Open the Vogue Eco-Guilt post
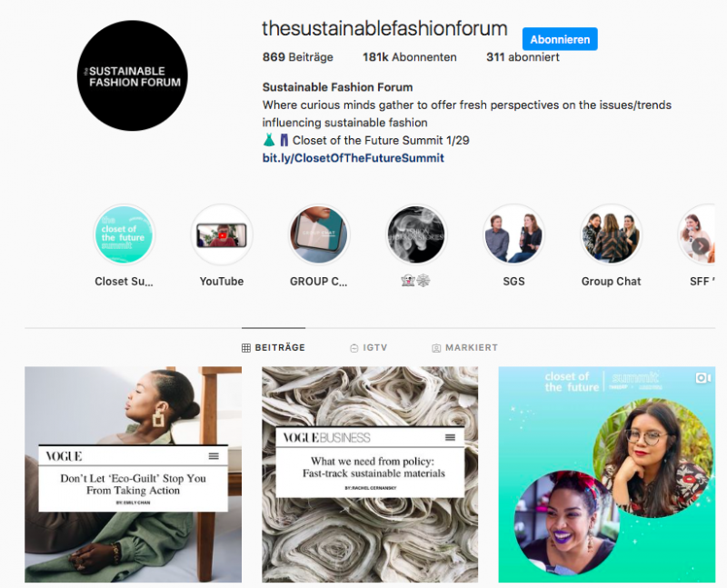The image size is (727, 588). click(133, 474)
